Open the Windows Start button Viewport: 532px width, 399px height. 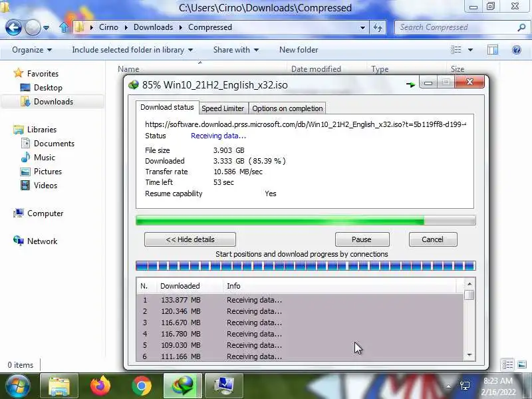point(17,386)
